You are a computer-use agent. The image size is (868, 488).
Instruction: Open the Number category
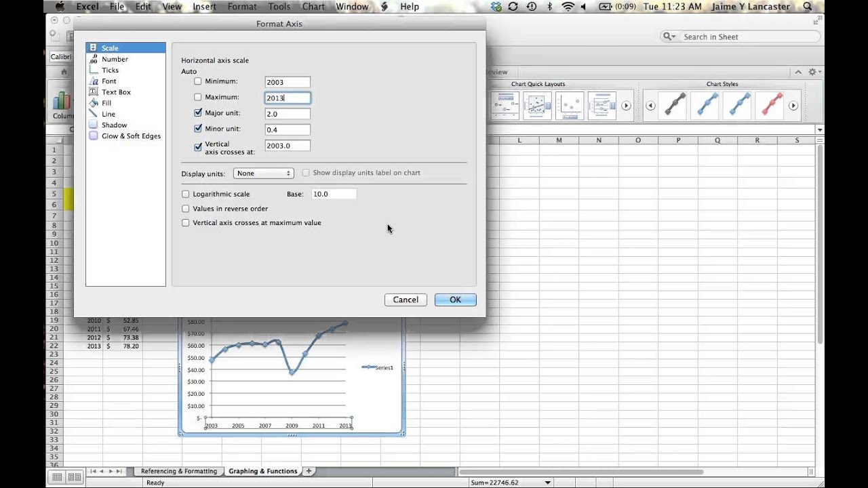[115, 59]
